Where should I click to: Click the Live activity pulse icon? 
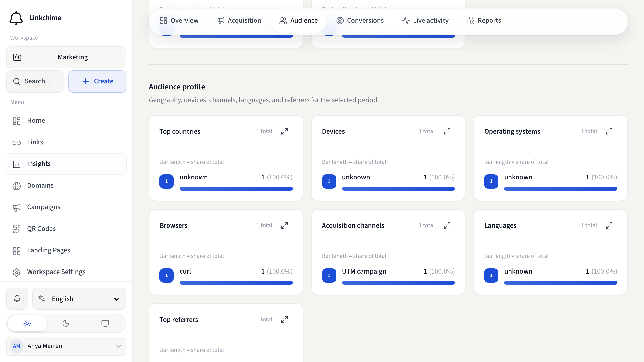tap(406, 21)
